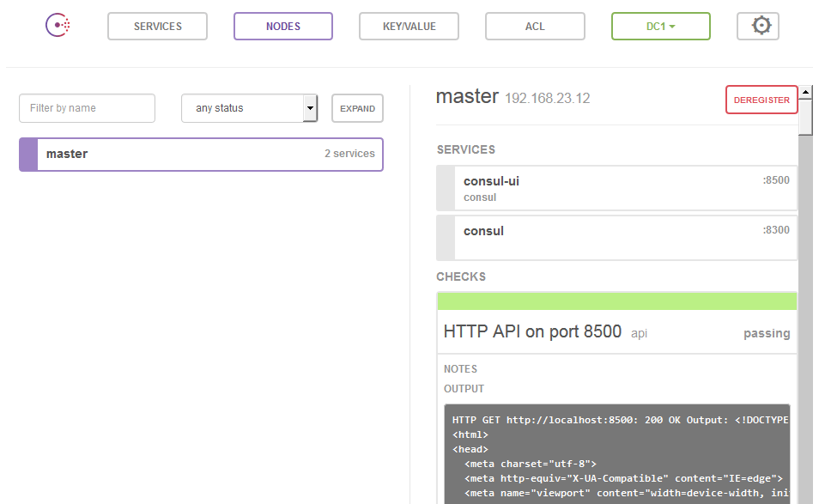Click the green passing health bar

(x=616, y=301)
